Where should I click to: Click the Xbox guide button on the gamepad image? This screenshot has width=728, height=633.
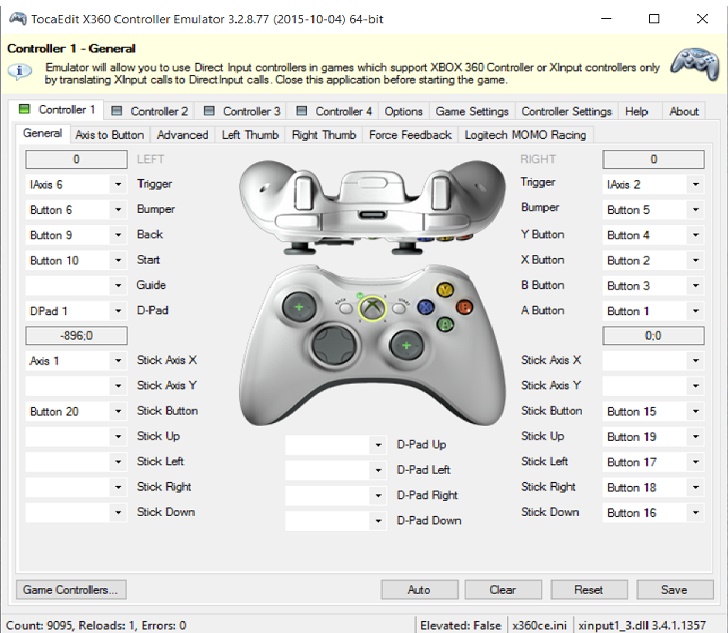[372, 307]
